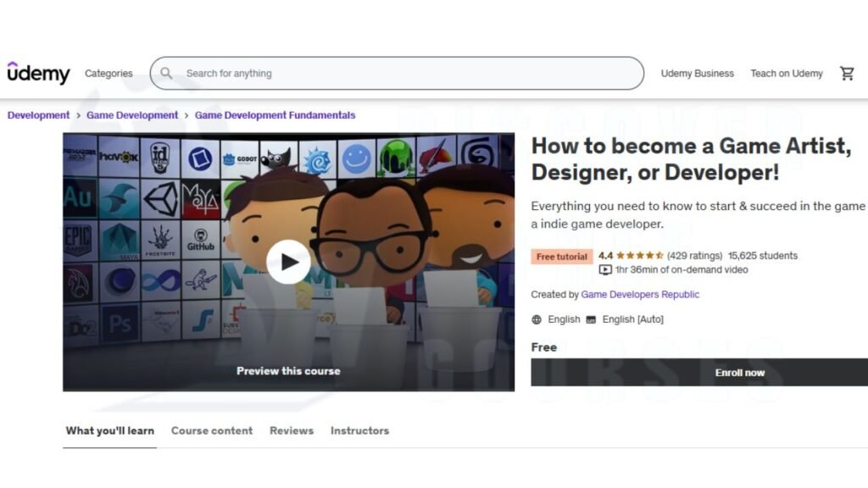Open the Categories menu

click(x=108, y=73)
